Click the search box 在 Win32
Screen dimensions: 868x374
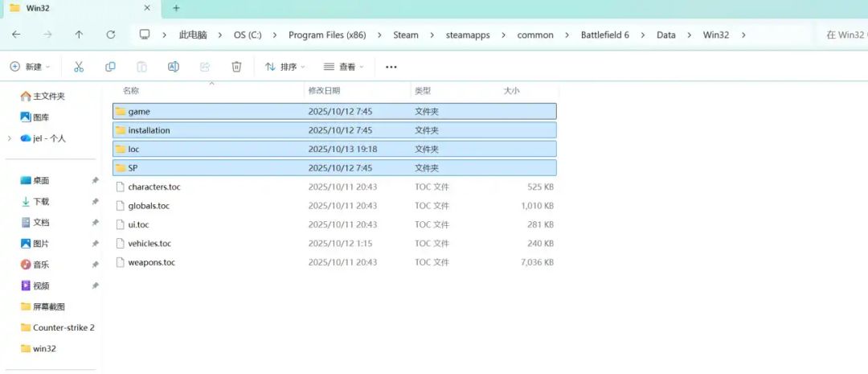842,35
